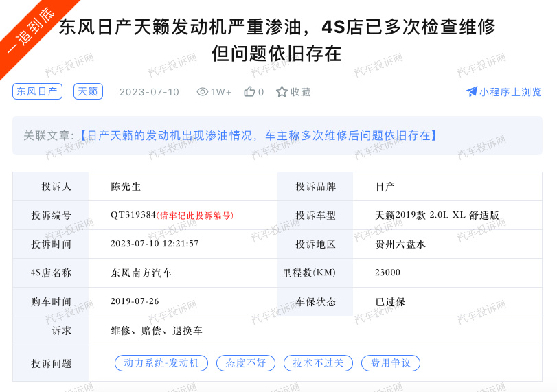
Task: Click the star 收藏 favorite icon
Action: point(282,91)
